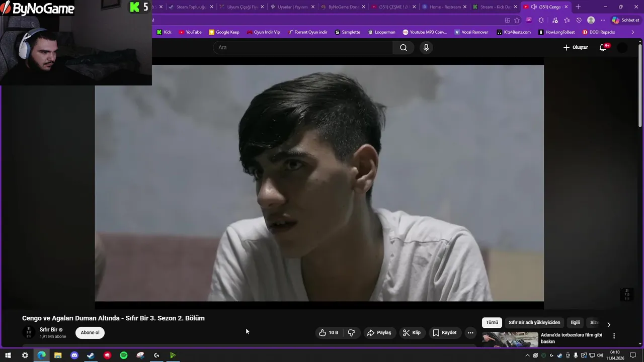This screenshot has width=644, height=362.
Task: Start voice search with microphone icon
Action: click(x=426, y=47)
